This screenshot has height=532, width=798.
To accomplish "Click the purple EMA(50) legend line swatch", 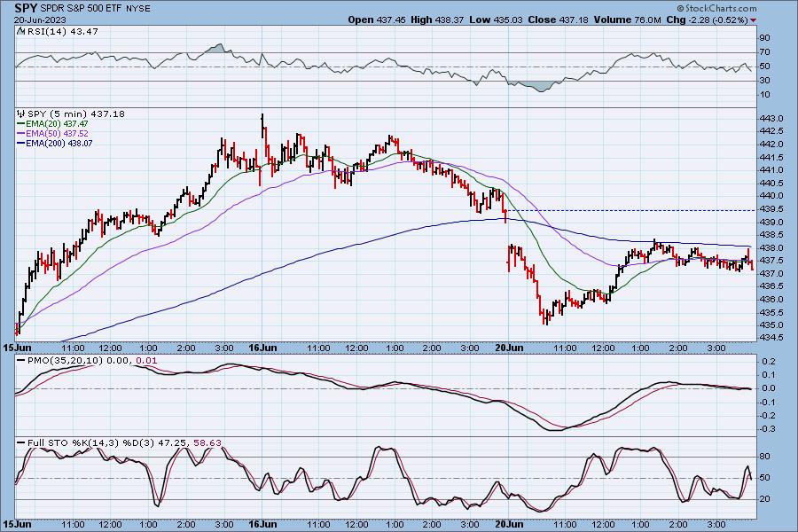I will click(x=21, y=133).
